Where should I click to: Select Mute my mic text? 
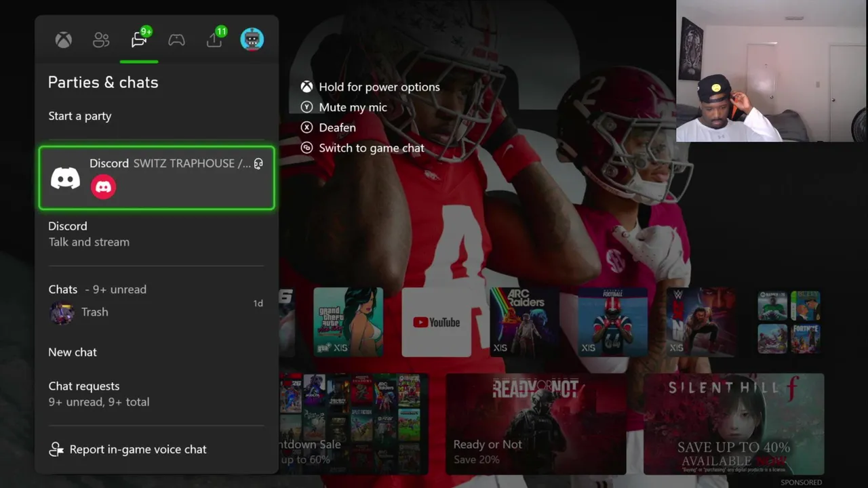pyautogui.click(x=353, y=107)
